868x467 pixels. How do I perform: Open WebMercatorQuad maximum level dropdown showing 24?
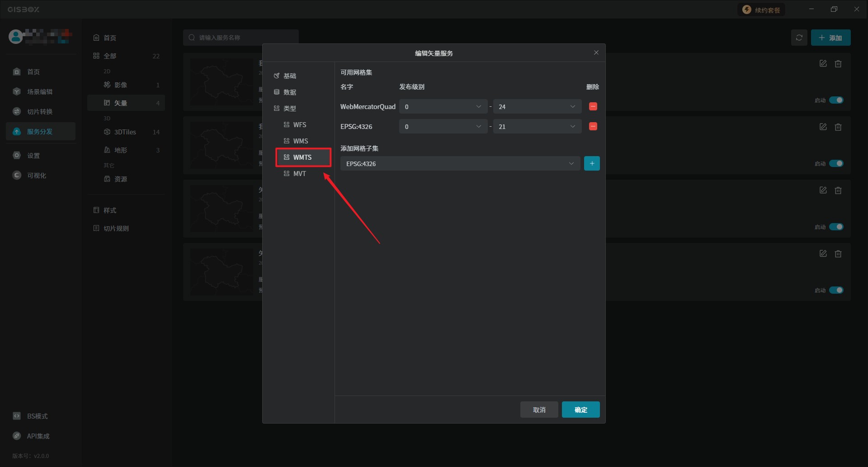(x=537, y=107)
